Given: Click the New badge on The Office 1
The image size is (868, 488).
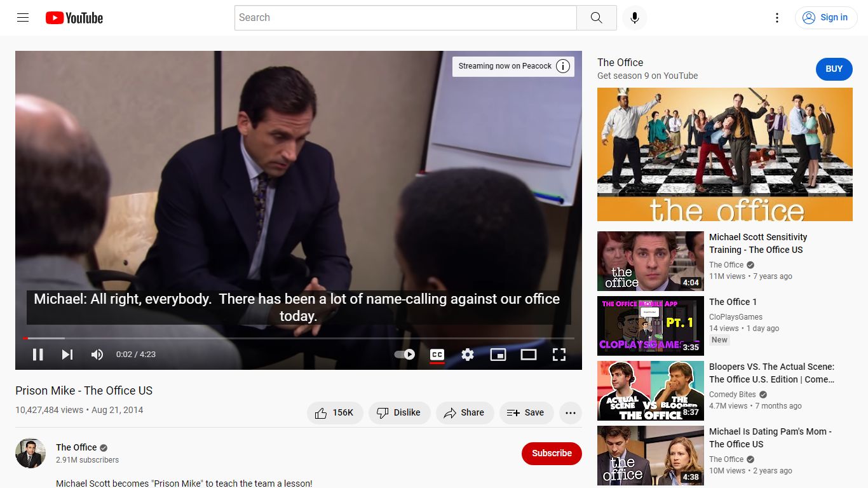Looking at the screenshot, I should pos(719,340).
